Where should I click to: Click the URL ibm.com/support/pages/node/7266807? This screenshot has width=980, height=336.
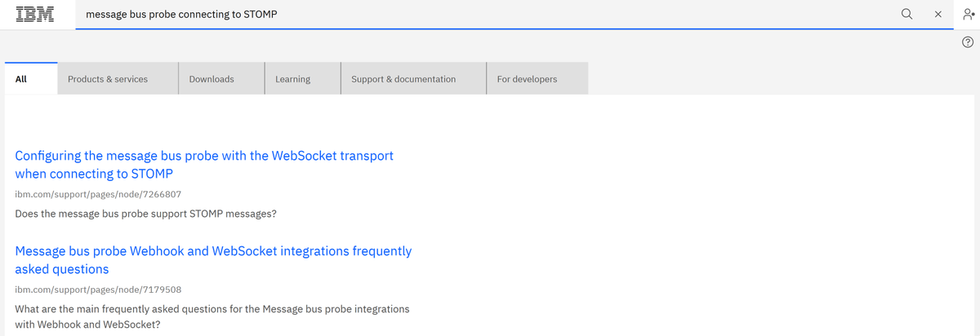98,194
